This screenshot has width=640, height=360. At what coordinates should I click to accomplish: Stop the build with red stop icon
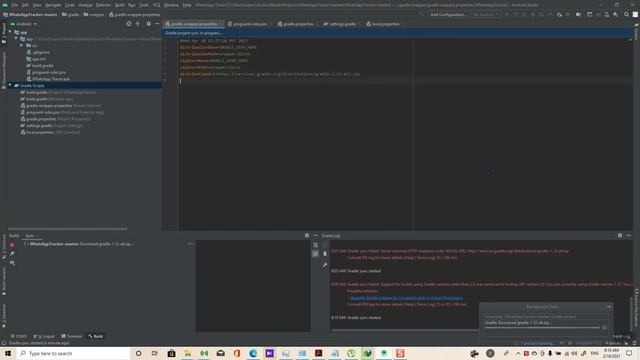(x=12, y=245)
